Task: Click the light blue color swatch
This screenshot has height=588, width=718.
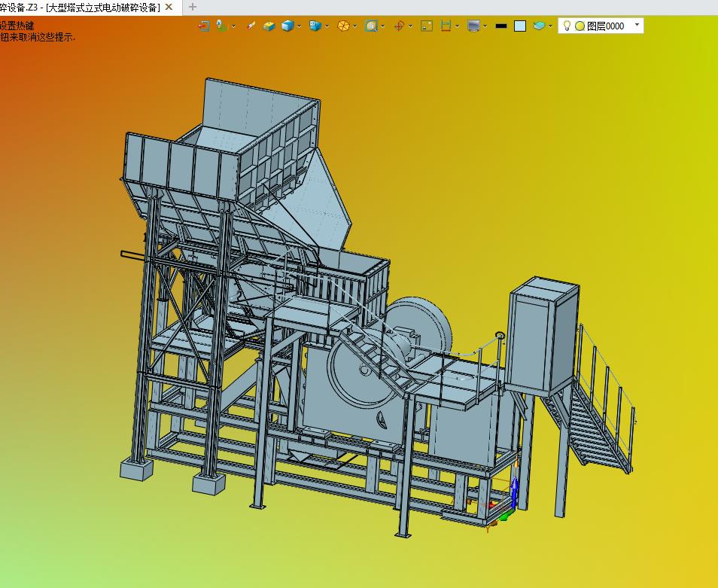Action: tap(520, 26)
